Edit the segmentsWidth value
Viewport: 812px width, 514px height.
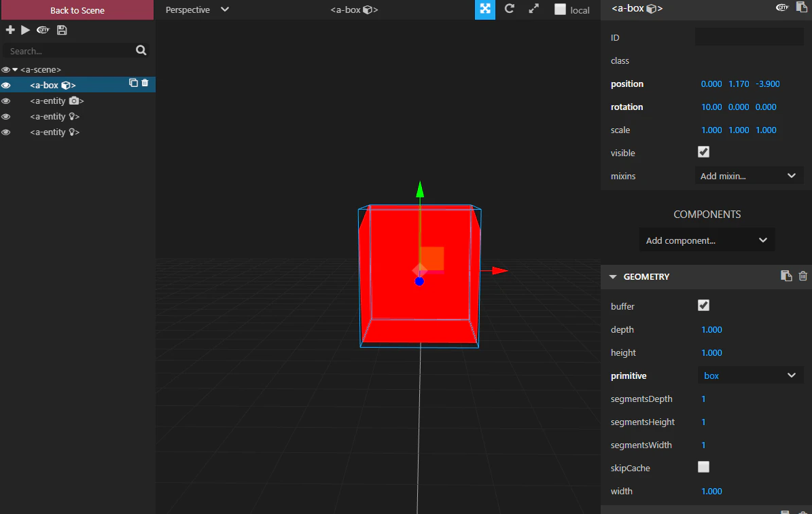703,445
